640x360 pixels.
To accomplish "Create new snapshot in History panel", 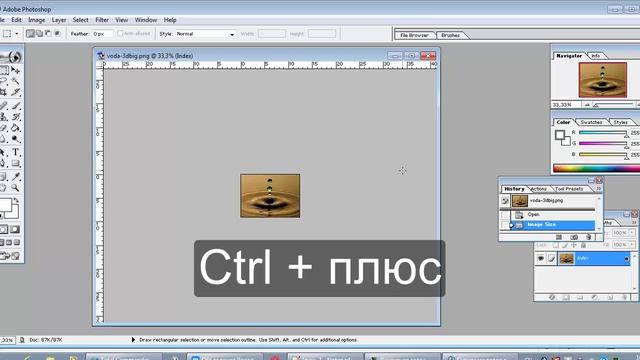I will 573,237.
